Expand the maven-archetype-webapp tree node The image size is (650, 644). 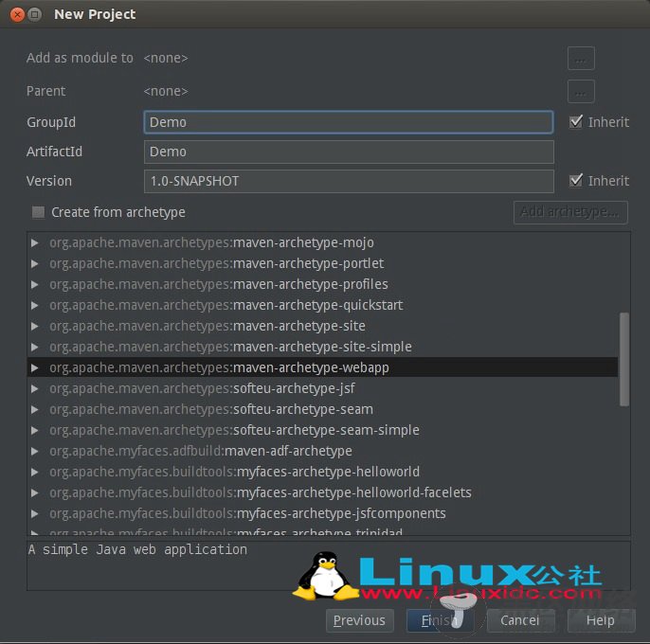click(x=35, y=367)
